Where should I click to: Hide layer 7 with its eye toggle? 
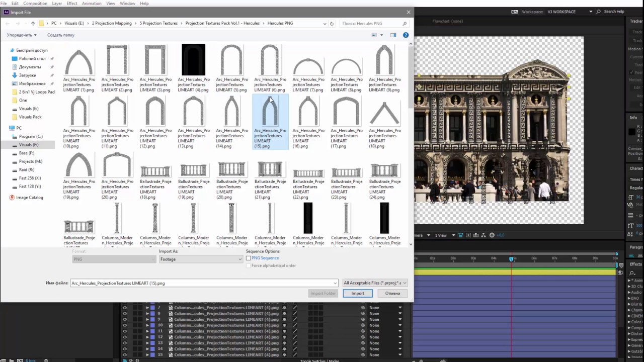tap(125, 307)
